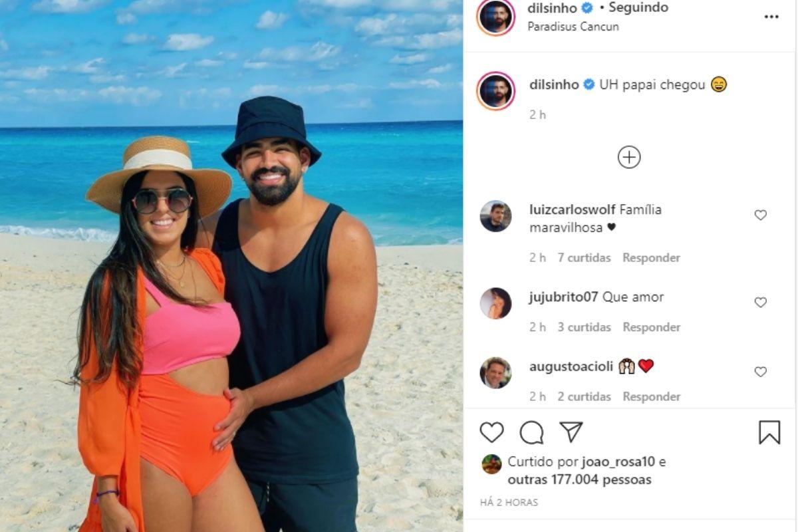
Task: Reply to jujubrito07's comment
Action: point(651,327)
